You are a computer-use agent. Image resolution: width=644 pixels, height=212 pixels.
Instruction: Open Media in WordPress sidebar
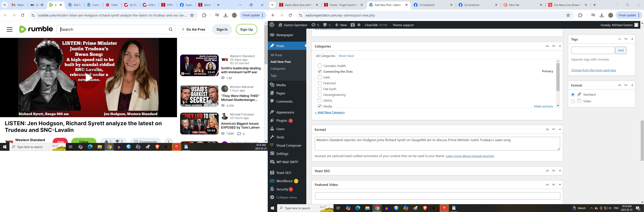(x=281, y=85)
